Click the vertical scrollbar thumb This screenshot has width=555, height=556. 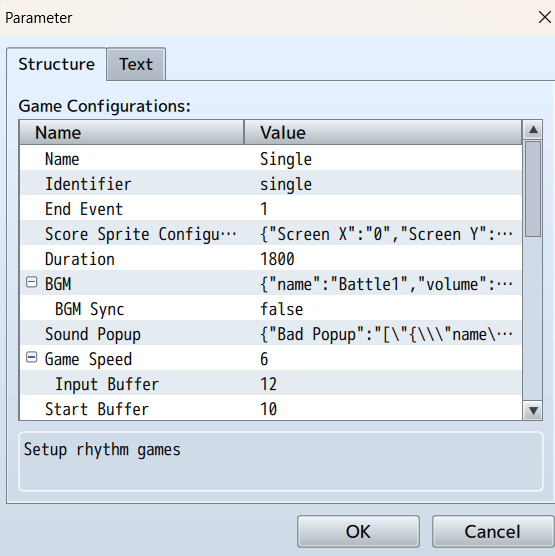533,189
